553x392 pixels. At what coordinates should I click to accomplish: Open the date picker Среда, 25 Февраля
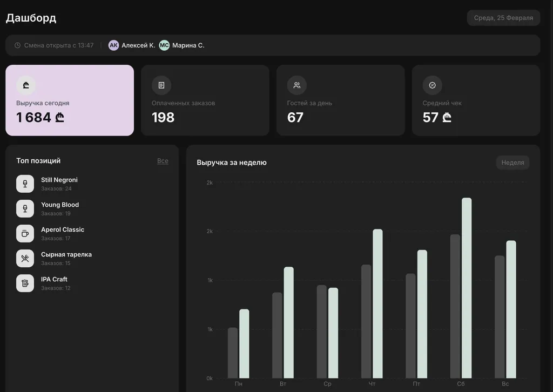[x=503, y=18]
